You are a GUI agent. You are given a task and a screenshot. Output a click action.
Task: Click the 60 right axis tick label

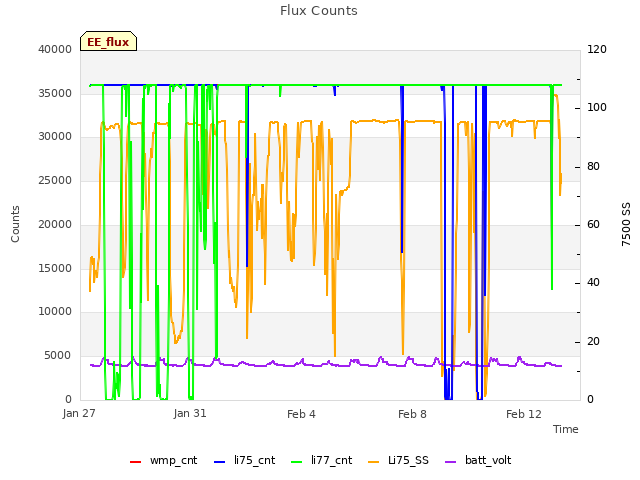(x=593, y=224)
